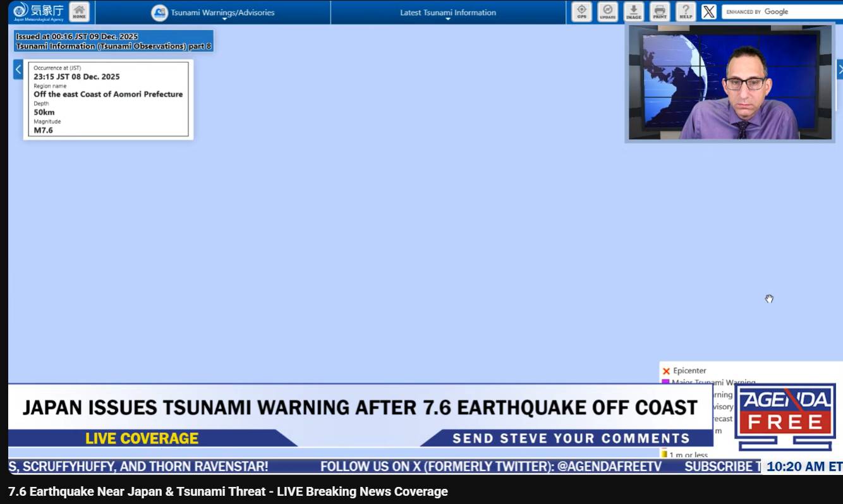Viewport: 843px width, 504px height.
Task: Open the Latest Tsunami Information menu
Action: pos(448,13)
